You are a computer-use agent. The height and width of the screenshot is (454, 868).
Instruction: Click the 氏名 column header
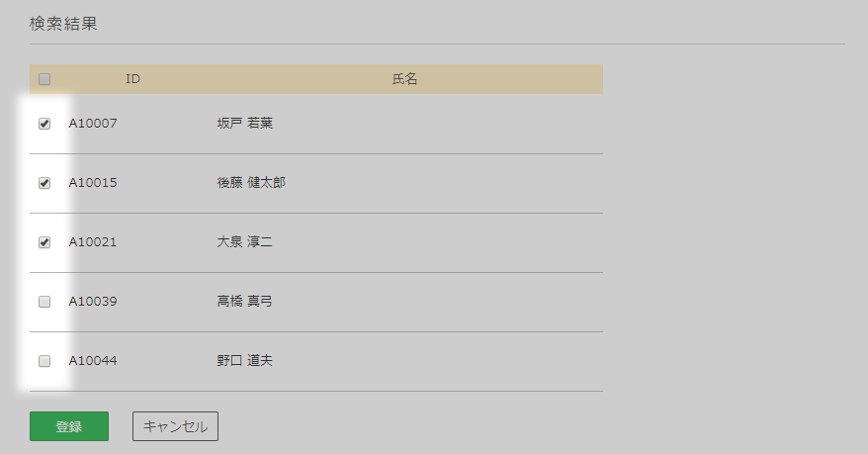click(x=404, y=79)
